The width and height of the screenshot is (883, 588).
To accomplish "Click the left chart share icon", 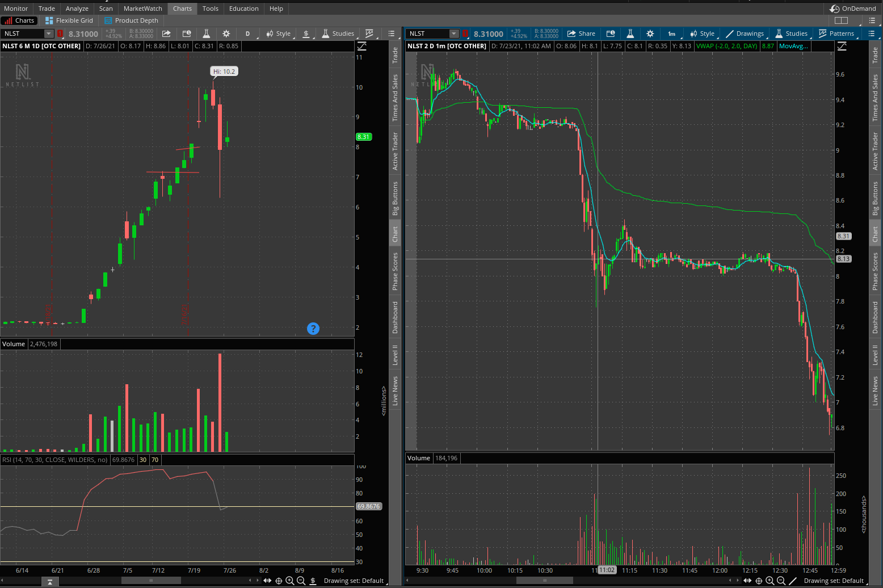I will point(166,33).
